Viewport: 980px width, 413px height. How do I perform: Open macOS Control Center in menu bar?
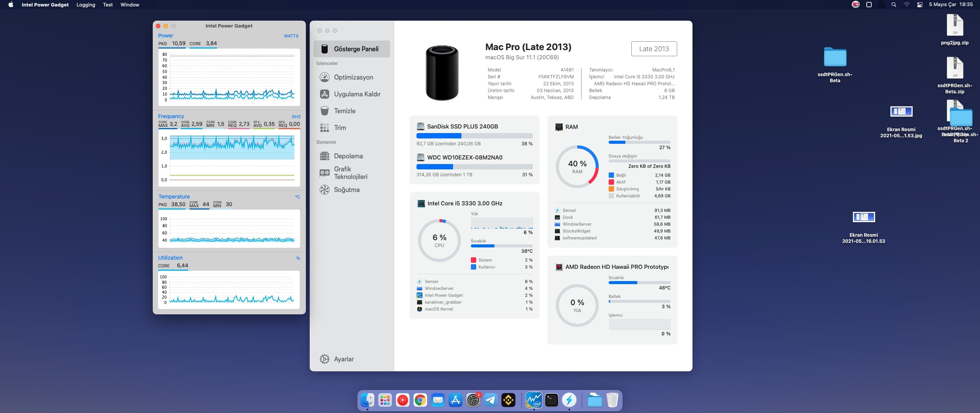tap(920, 5)
